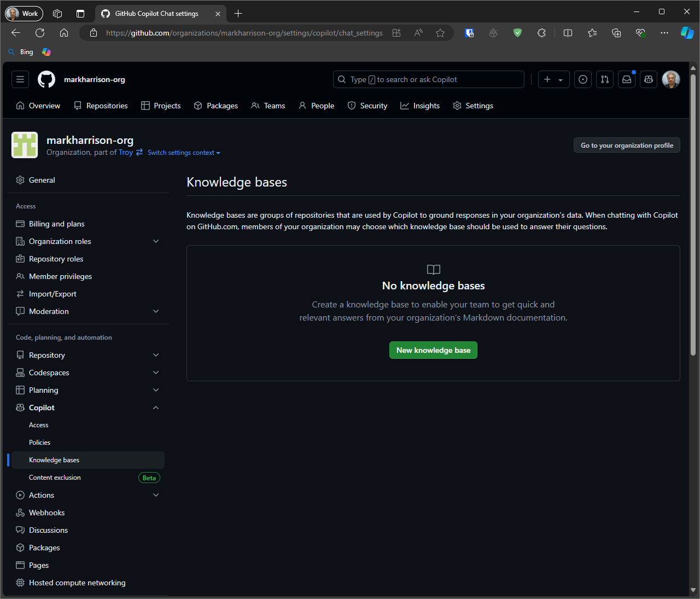Click inside the search or ask Copilot field
The width and height of the screenshot is (700, 599).
[x=428, y=79]
